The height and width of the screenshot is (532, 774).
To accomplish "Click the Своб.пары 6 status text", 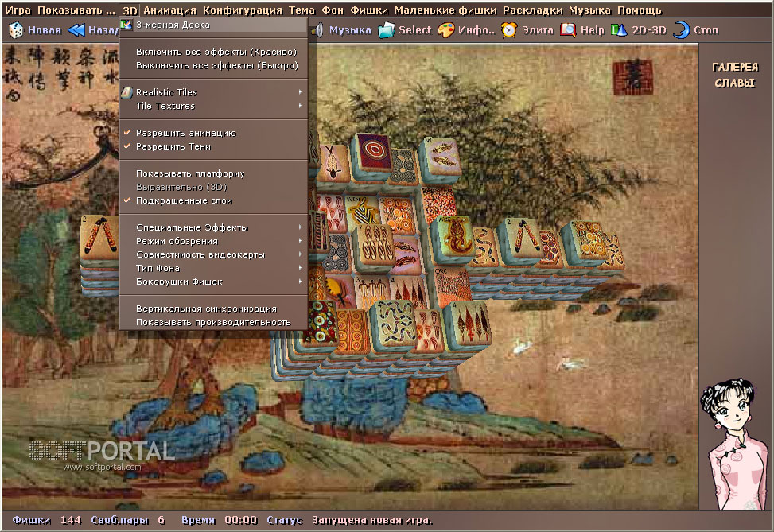I will tap(128, 520).
